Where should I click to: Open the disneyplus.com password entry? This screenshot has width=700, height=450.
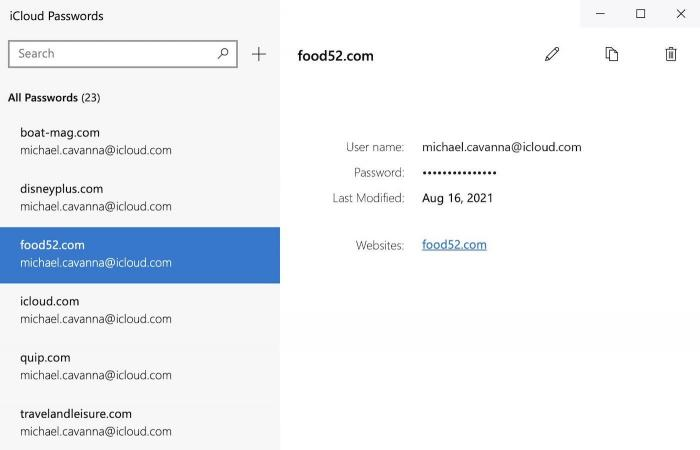[x=140, y=197]
